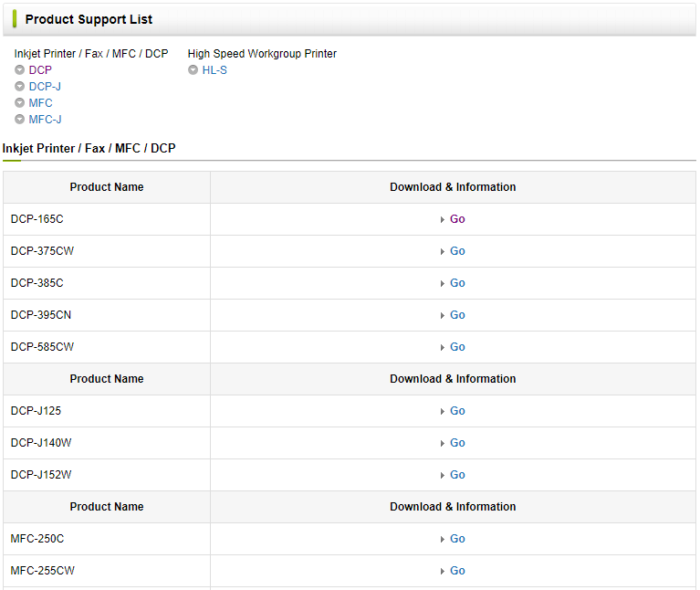Click Go for DCP-J152W

(457, 475)
